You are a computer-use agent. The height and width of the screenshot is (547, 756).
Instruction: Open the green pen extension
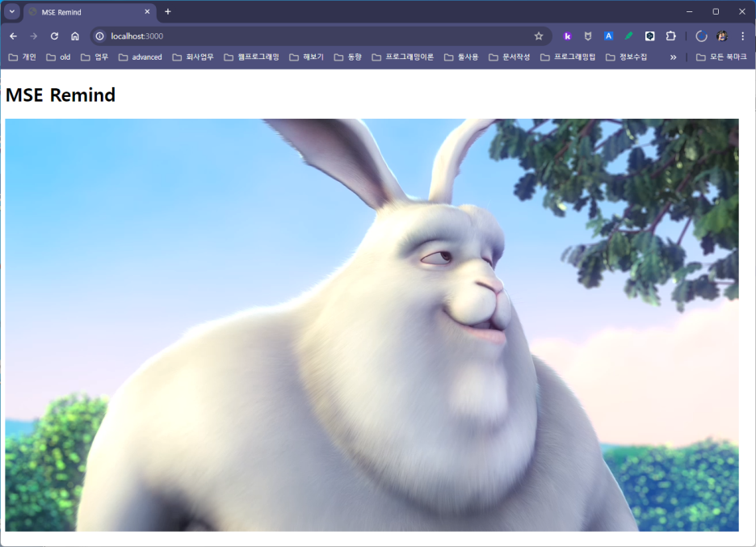[x=628, y=36]
